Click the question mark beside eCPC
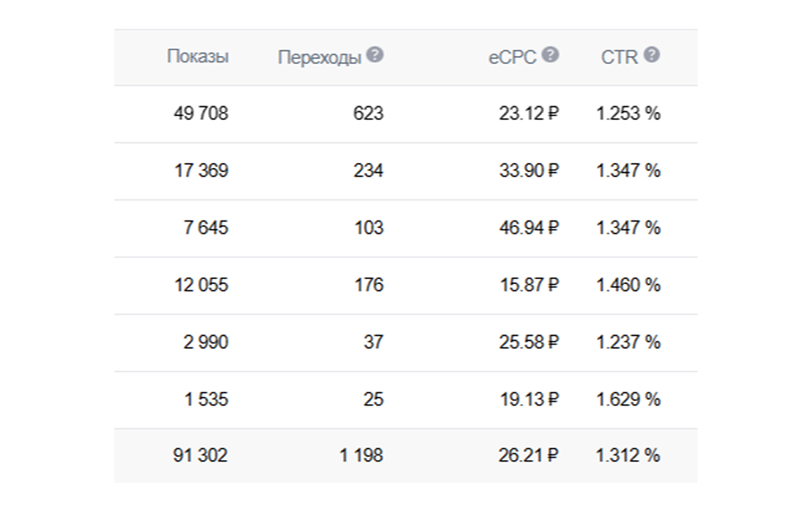812x512 pixels. (551, 55)
